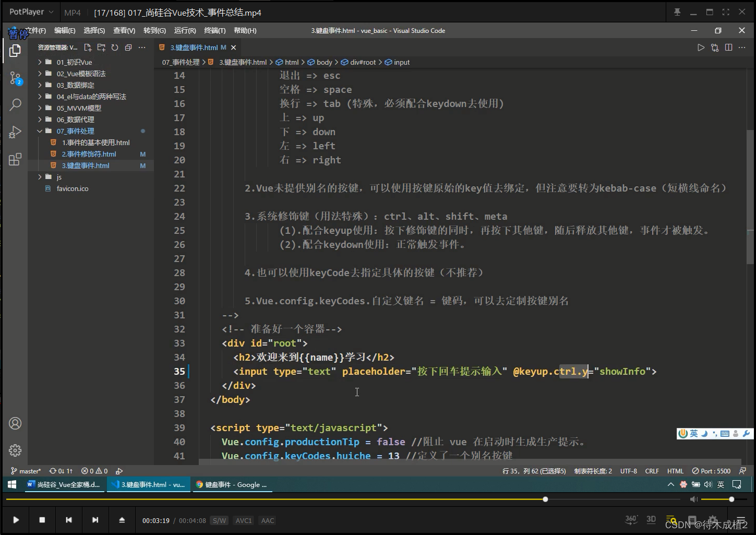Viewport: 756px width, 535px height.
Task: Toggle PotPlayer 3D mode
Action: coord(651,519)
